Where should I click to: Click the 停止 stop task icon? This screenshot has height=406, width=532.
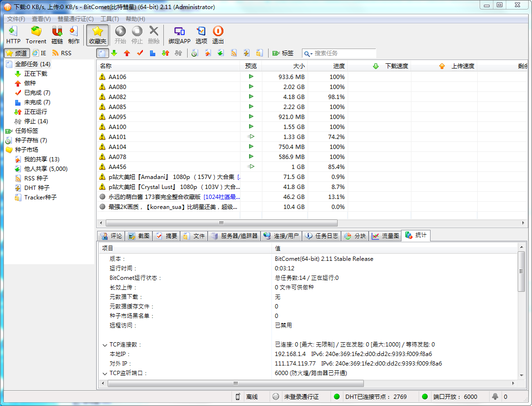click(137, 35)
